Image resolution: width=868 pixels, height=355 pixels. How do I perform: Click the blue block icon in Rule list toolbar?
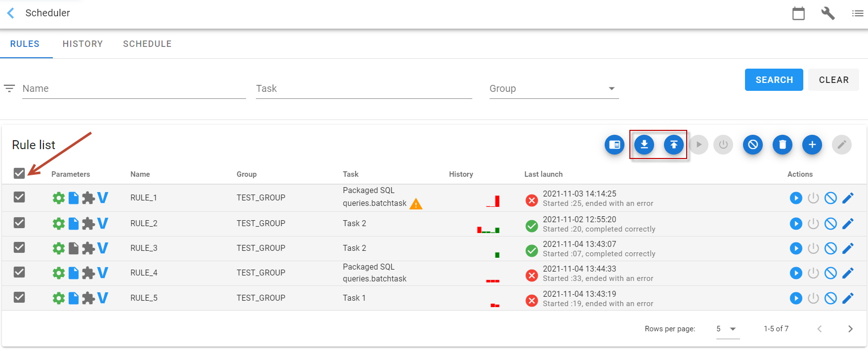click(x=753, y=145)
